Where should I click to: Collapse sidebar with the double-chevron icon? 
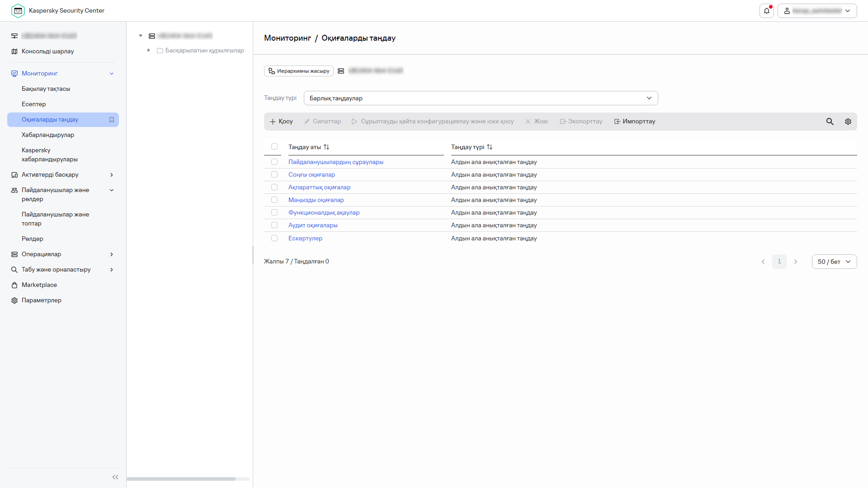(115, 477)
